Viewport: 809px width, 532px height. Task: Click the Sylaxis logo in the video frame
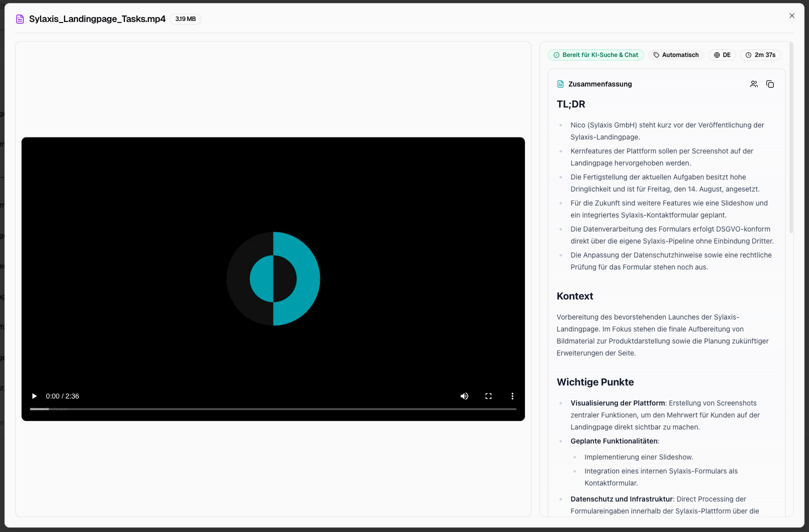[273, 278]
